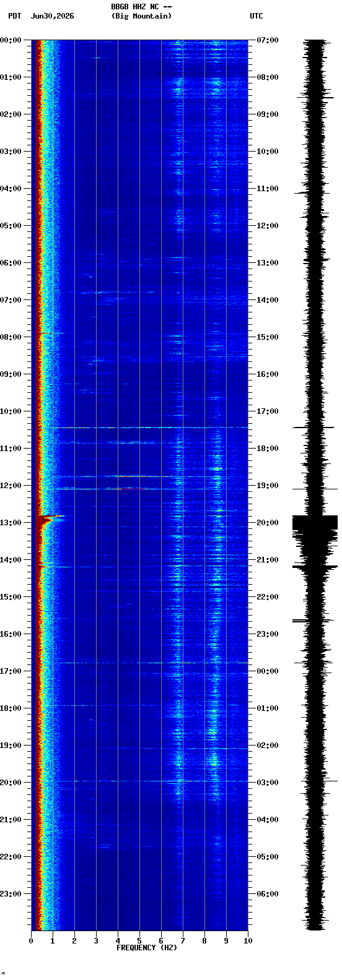Click UTC time label '01:00' on right axis
This screenshot has height=980, width=342.
click(268, 708)
